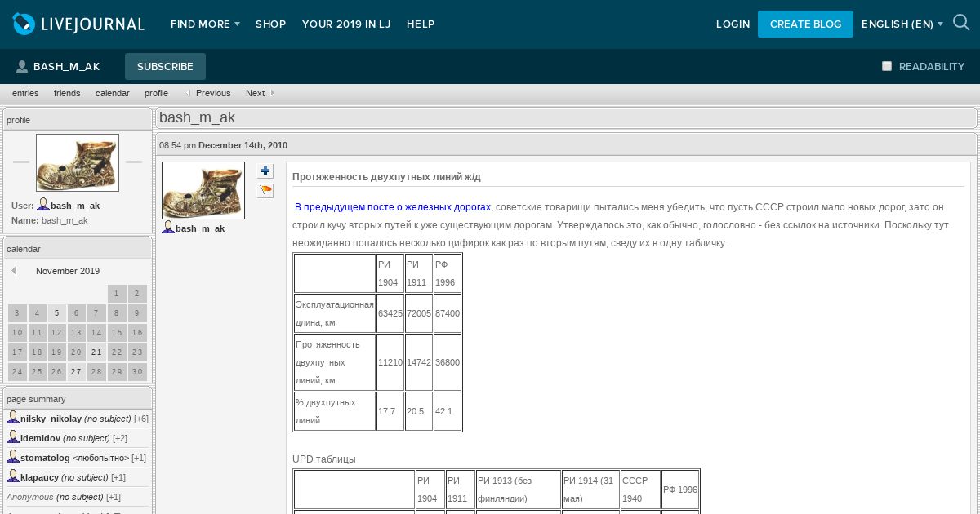980x514 pixels.
Task: Select calendar day 27
Action: click(x=77, y=372)
